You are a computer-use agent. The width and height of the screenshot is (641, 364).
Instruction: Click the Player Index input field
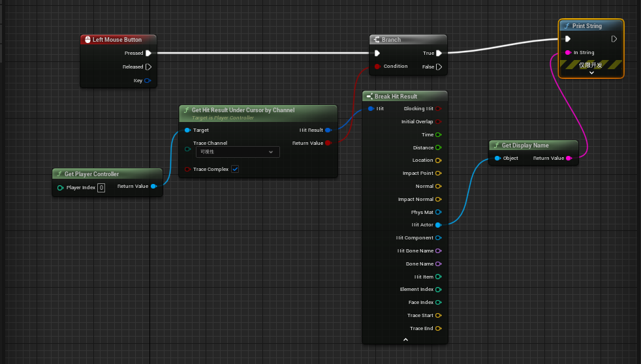click(x=101, y=188)
